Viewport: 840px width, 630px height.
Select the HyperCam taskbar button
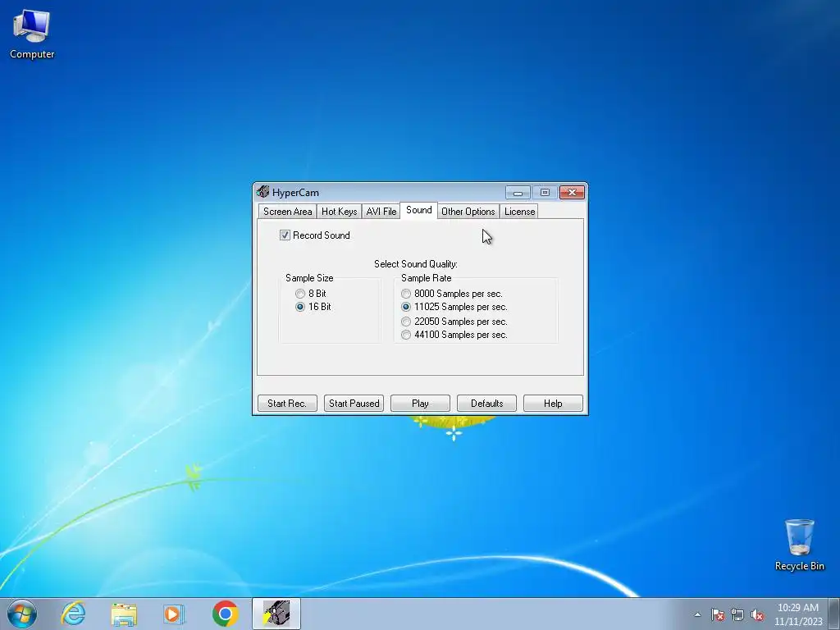276,614
